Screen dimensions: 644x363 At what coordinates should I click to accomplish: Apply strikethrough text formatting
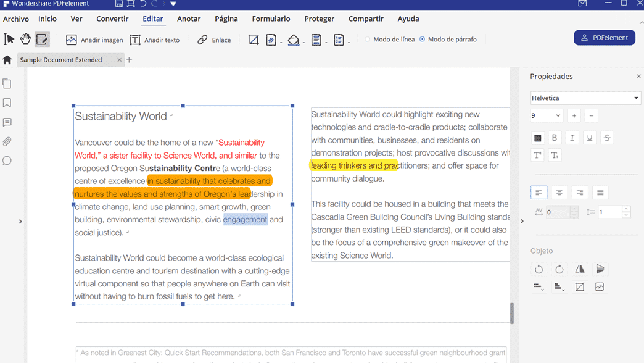click(x=607, y=138)
